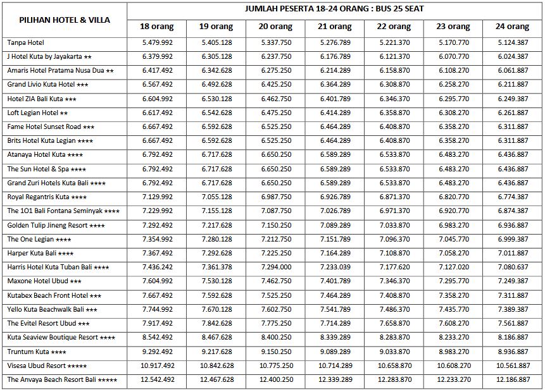The height and width of the screenshot is (392, 545).
Task: Select the "Tanpa Hotel" row label
Action: click(26, 42)
